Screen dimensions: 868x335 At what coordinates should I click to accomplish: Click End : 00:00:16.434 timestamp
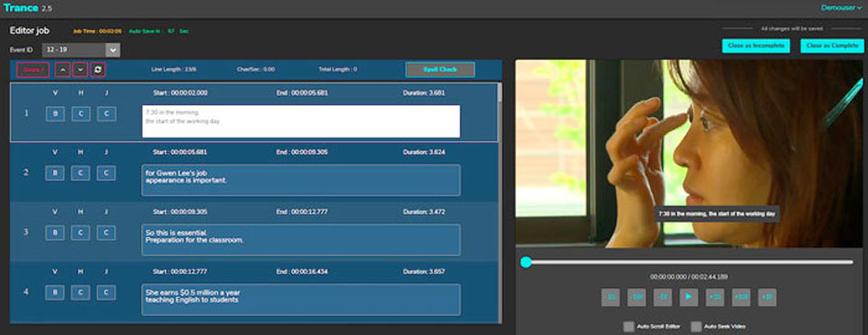pos(302,272)
